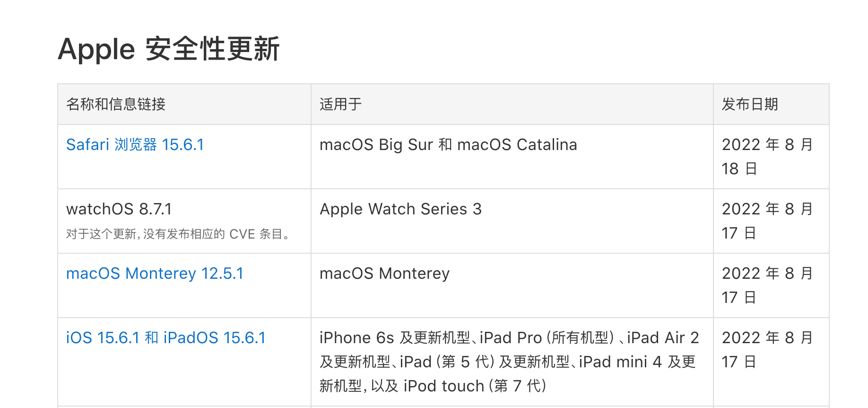Click the iPad Pro (所有机型) text
Image resolution: width=868 pixels, height=408 pixels.
point(547,338)
